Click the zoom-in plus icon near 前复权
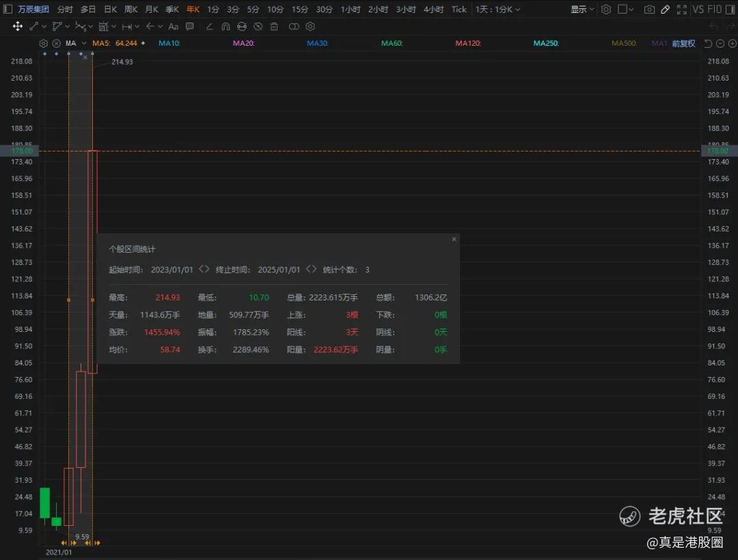 [730, 44]
